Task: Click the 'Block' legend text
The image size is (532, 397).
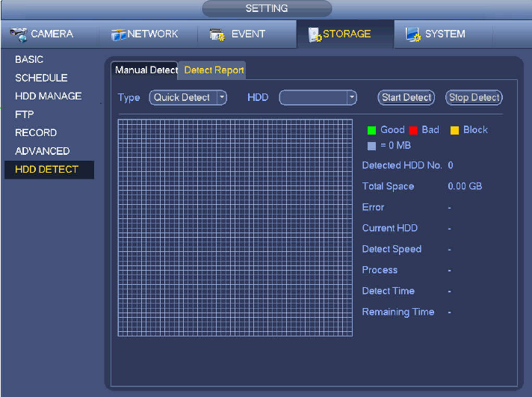Action: (x=475, y=130)
